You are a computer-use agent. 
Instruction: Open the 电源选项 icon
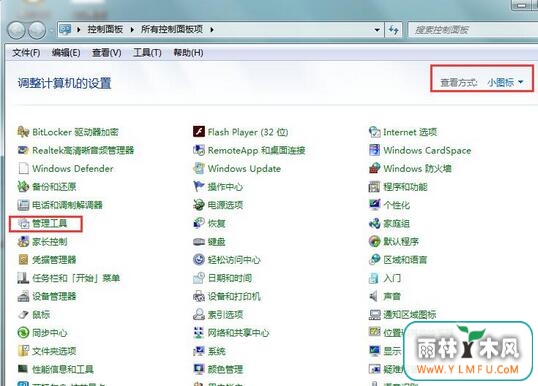coord(199,205)
